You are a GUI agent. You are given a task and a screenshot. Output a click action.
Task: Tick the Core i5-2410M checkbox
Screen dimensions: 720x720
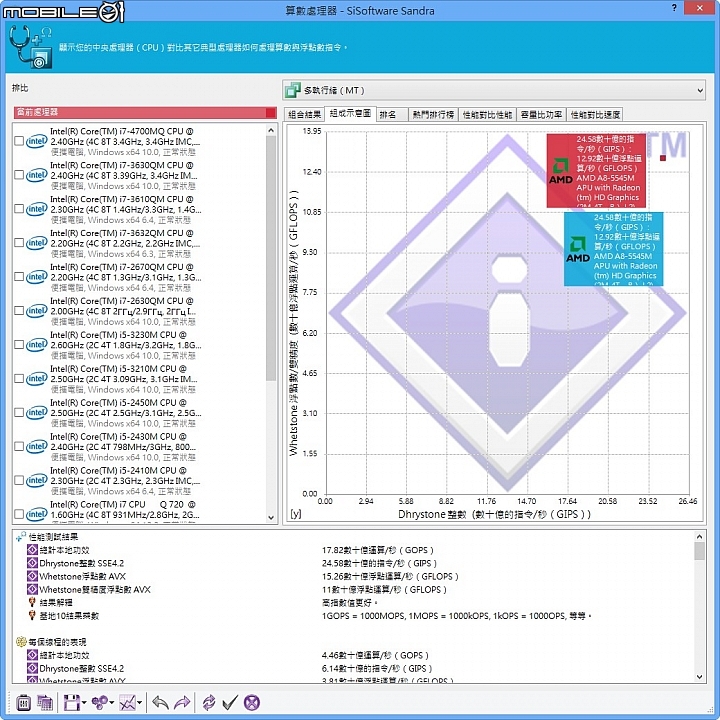coord(19,481)
